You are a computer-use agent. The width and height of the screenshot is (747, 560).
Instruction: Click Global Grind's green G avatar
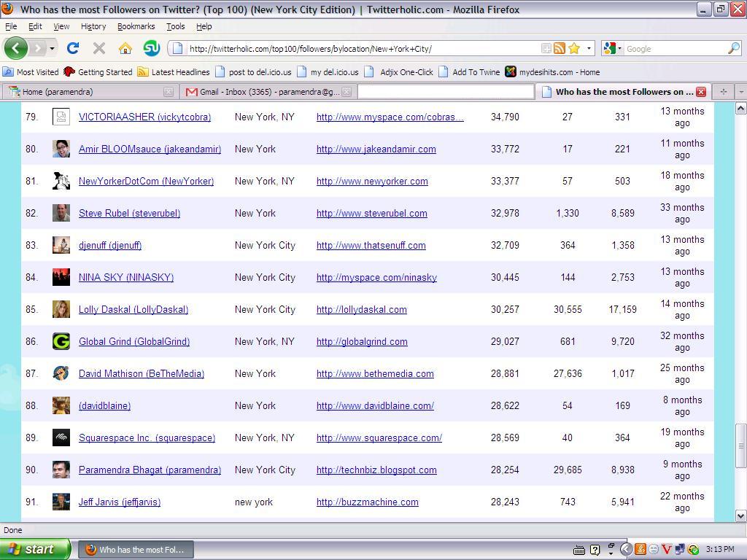tap(61, 341)
